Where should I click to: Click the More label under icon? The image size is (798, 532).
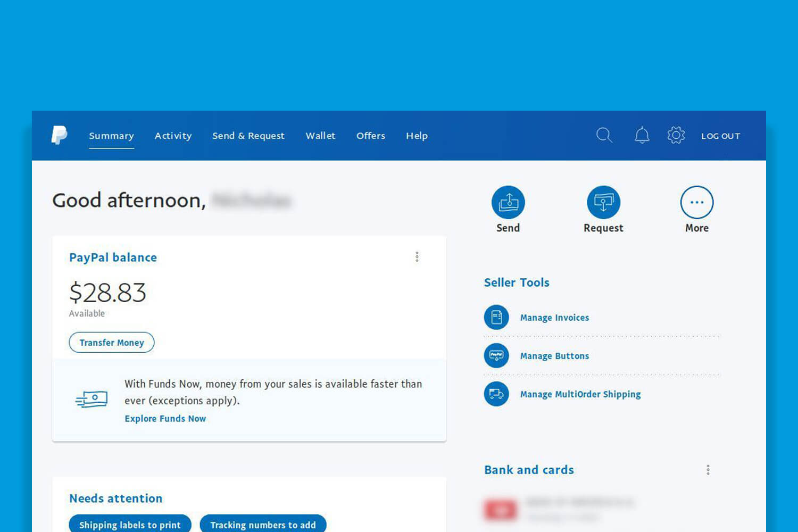click(697, 228)
